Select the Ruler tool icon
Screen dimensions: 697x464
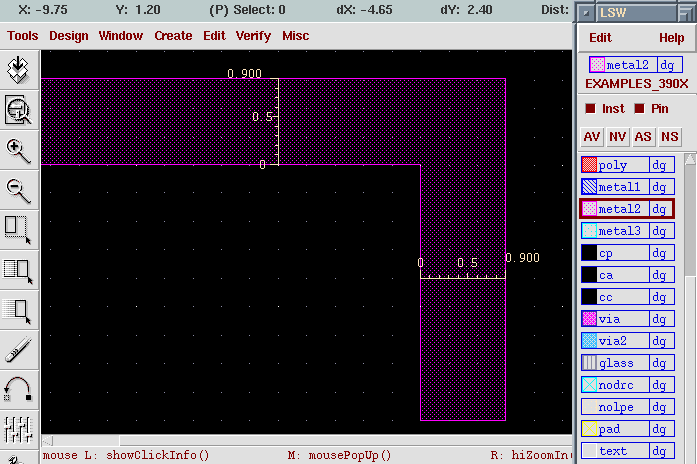tap(18, 350)
